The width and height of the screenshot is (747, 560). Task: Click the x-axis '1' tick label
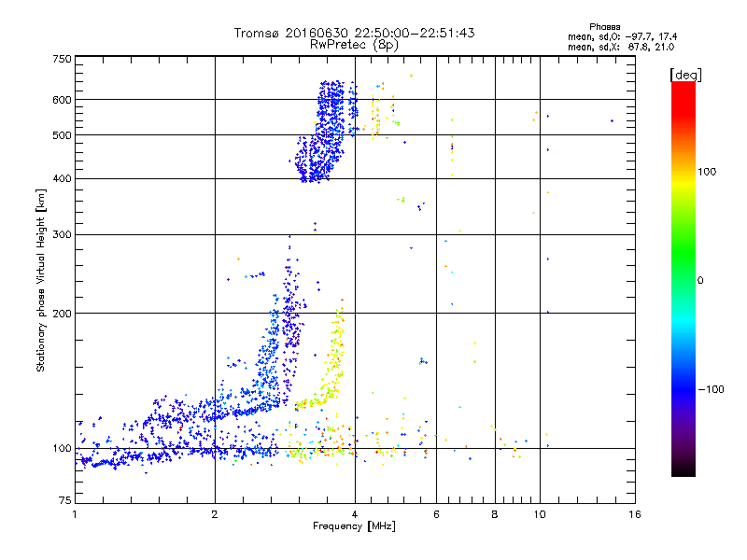pyautogui.click(x=75, y=514)
